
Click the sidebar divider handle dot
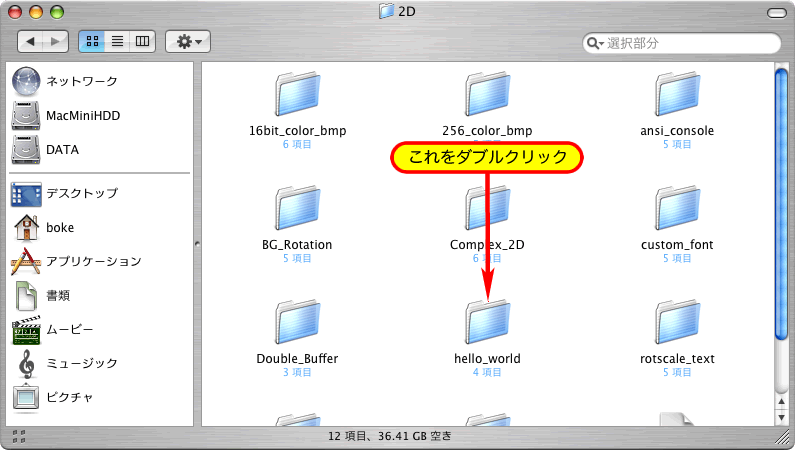(x=197, y=244)
